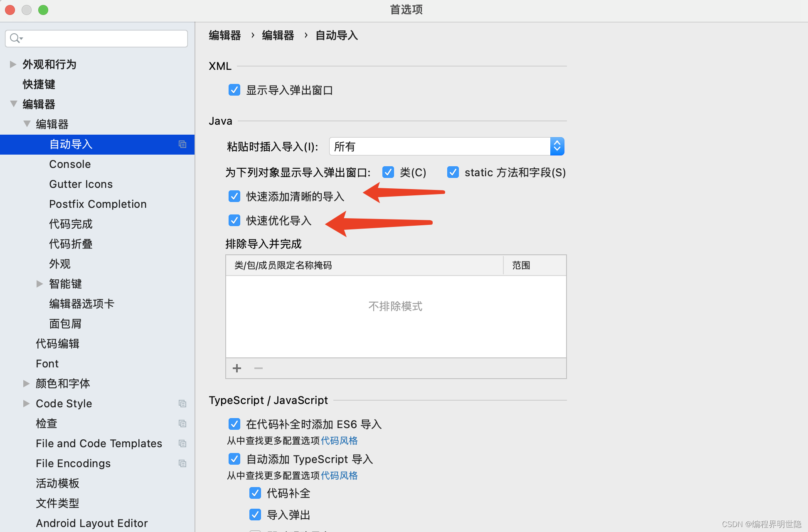Click the add 排除导入 button
The width and height of the screenshot is (808, 532).
click(236, 369)
